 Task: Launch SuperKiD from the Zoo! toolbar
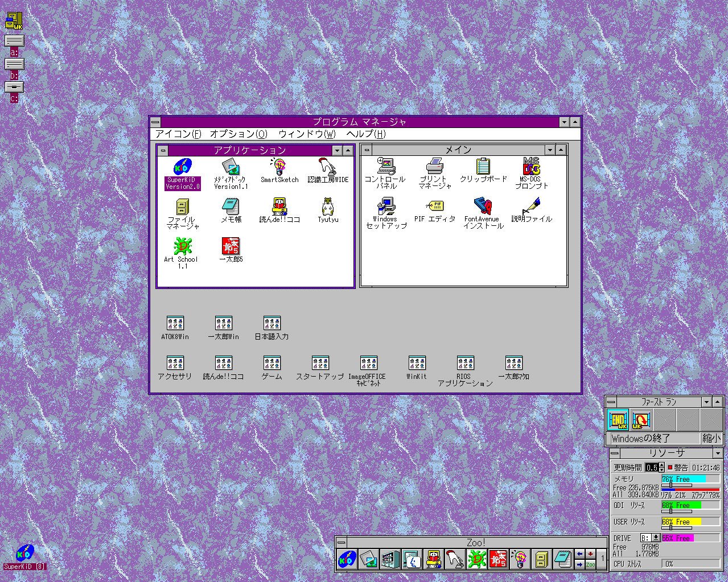pyautogui.click(x=347, y=559)
